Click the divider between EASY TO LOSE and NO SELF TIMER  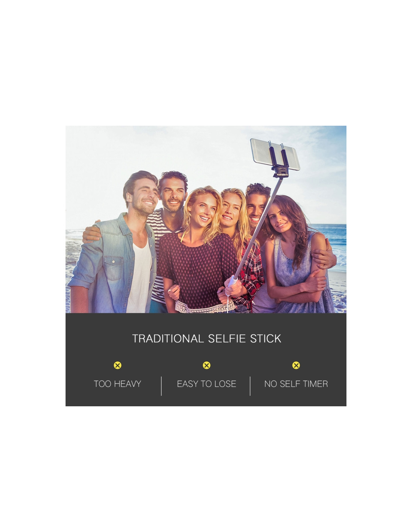[250, 386]
